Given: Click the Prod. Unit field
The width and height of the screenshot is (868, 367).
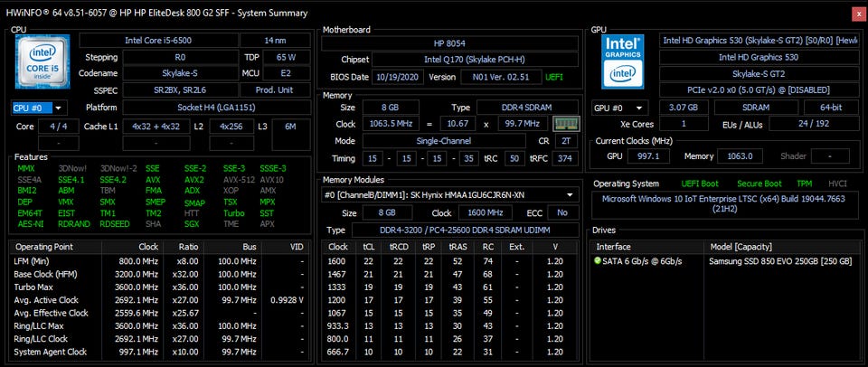Looking at the screenshot, I should pos(275,89).
